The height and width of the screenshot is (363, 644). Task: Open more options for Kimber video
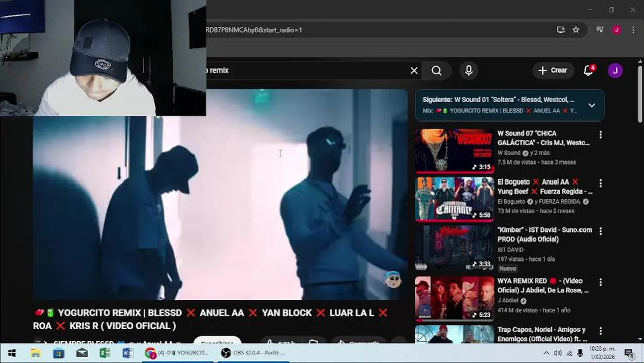tap(600, 231)
